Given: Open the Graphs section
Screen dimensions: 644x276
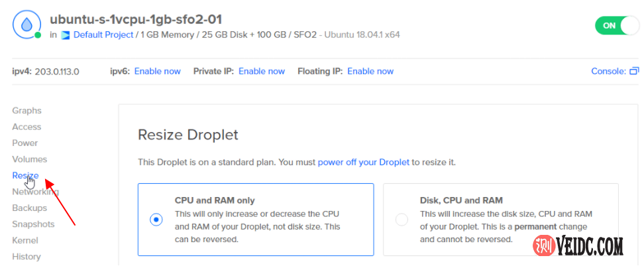Looking at the screenshot, I should coord(27,111).
